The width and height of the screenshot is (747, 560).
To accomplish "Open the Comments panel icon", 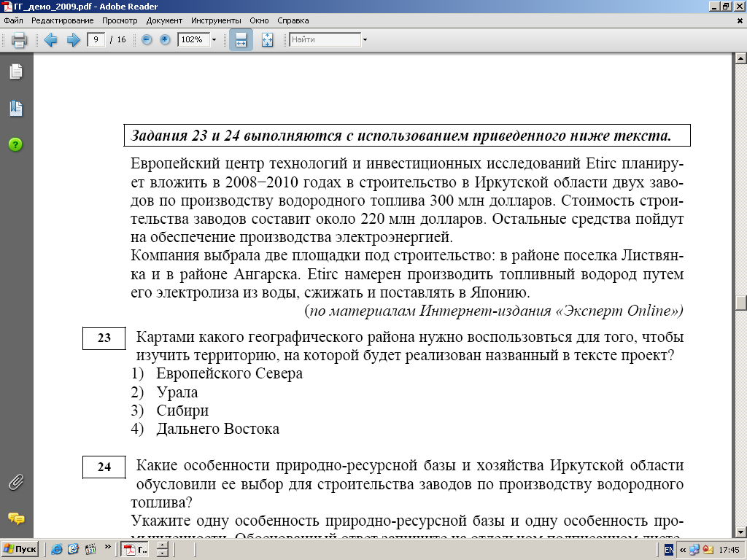I will (16, 518).
